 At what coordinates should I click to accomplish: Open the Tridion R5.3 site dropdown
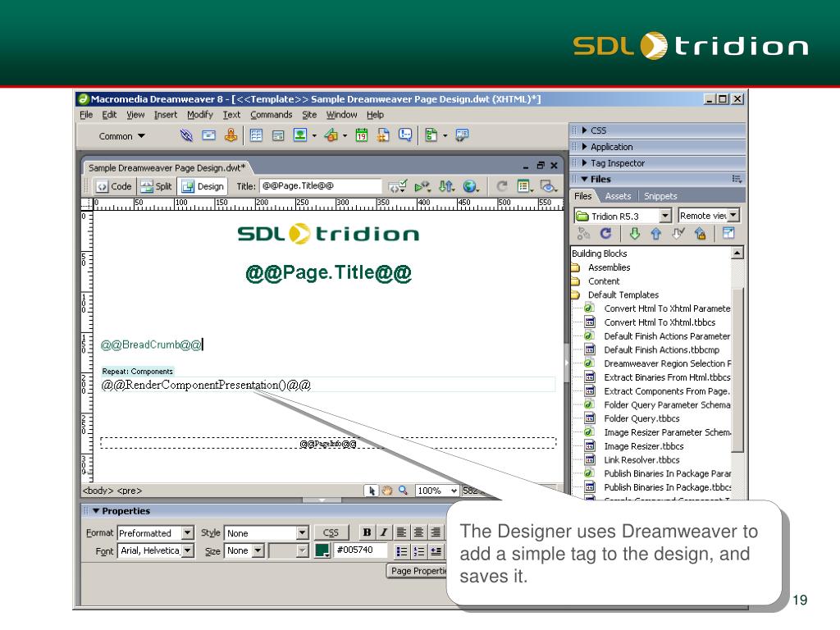tap(664, 216)
